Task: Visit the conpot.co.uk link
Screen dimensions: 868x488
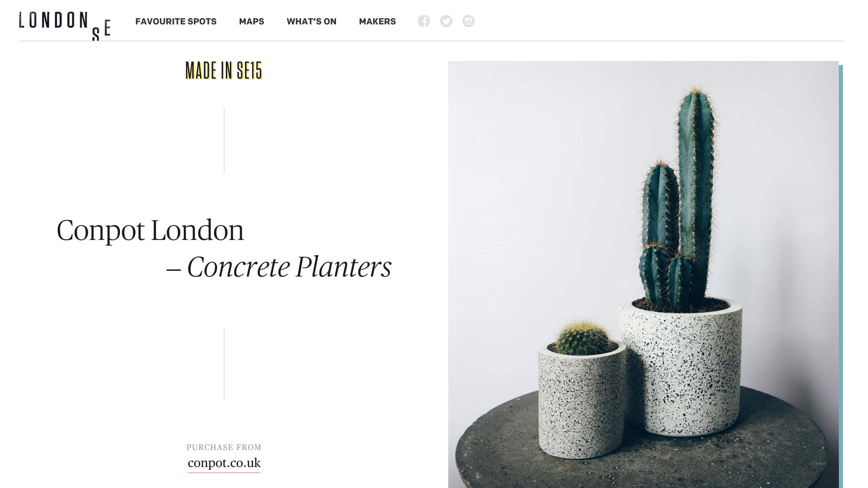Action: (224, 463)
